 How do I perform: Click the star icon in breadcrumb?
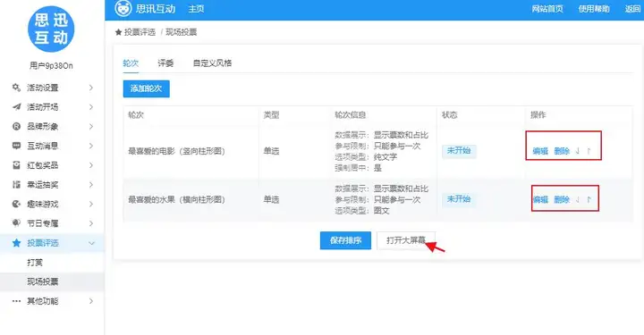[118, 32]
